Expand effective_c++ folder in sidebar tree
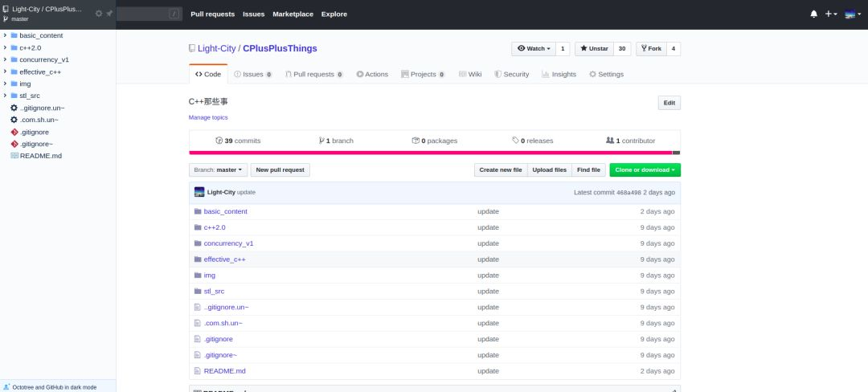868x392 pixels. click(5, 71)
